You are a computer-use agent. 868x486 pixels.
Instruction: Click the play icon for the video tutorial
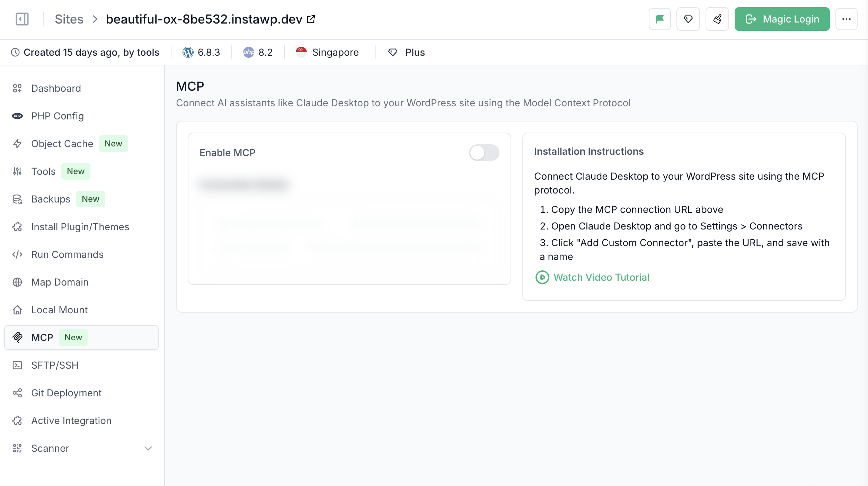coord(542,277)
